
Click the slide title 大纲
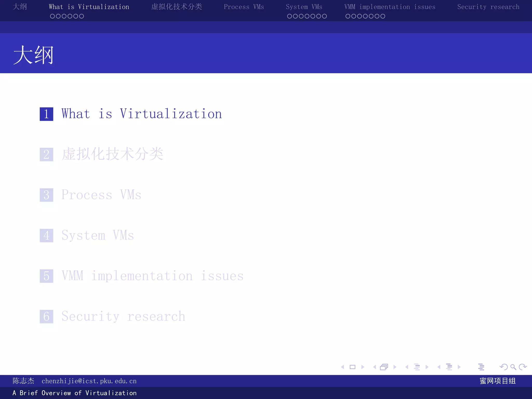coord(33,55)
